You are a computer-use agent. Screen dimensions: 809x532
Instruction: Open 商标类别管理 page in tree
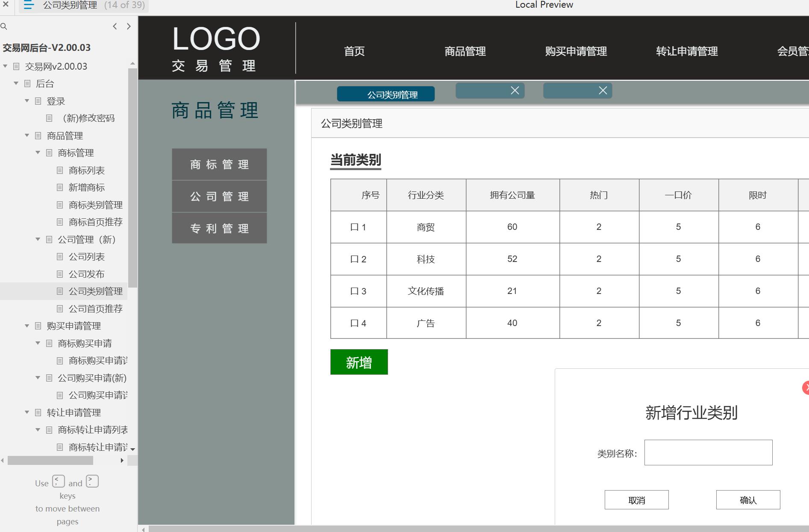pyautogui.click(x=96, y=205)
